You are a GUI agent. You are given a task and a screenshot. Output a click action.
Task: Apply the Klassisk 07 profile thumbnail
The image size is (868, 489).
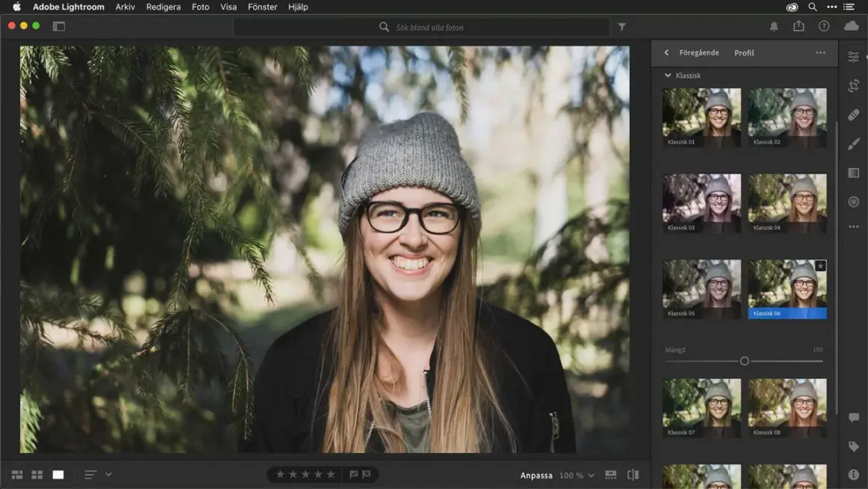[x=701, y=407]
